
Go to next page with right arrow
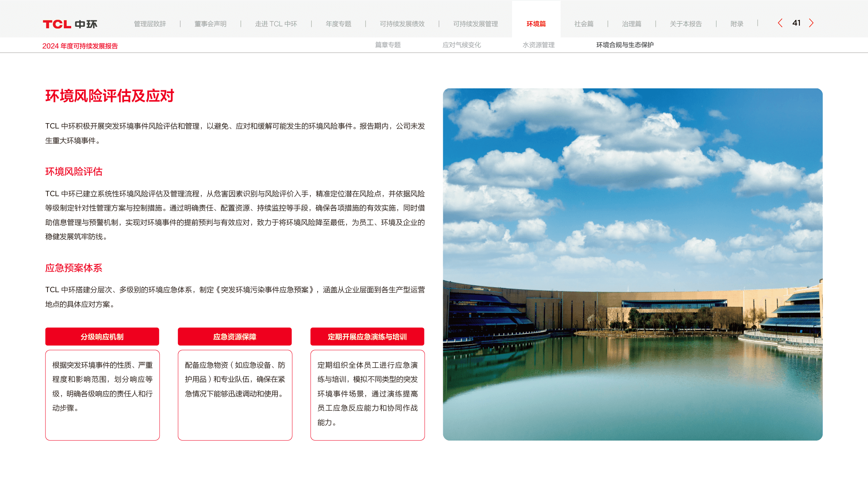point(811,23)
